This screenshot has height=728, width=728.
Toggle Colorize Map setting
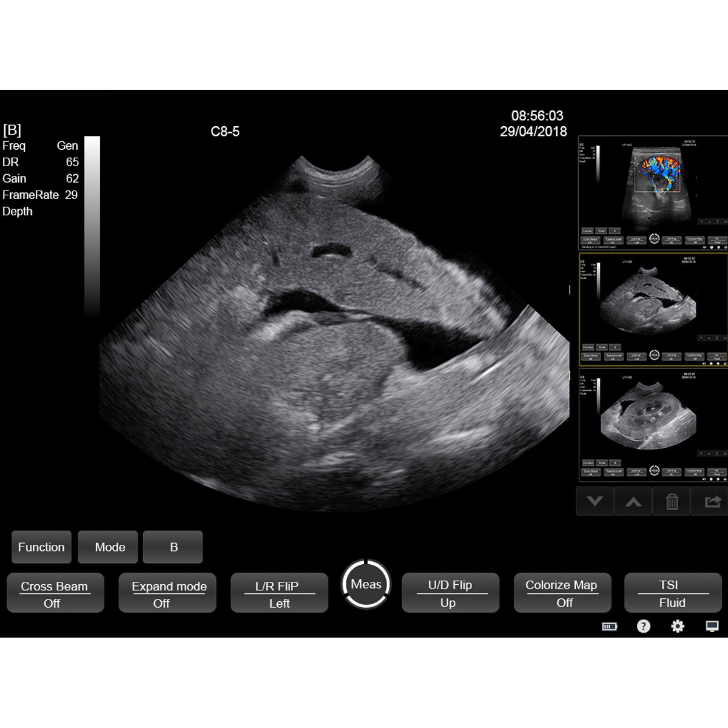coord(562,593)
